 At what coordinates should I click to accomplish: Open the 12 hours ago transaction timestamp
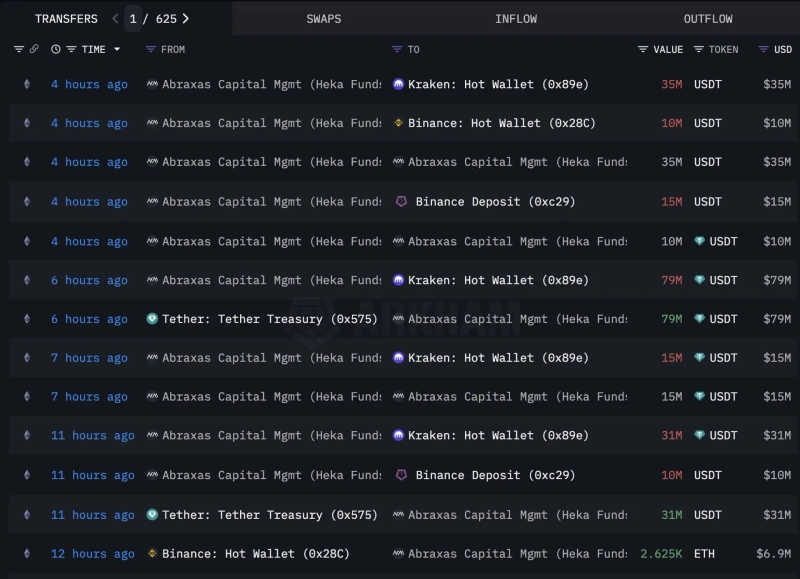click(x=92, y=554)
